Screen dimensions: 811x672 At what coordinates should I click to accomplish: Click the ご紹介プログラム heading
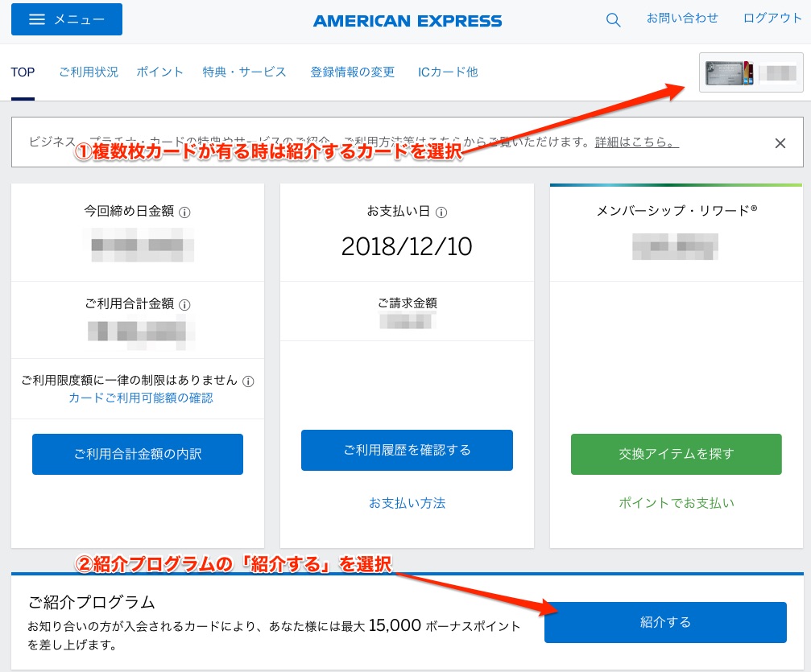tap(92, 602)
